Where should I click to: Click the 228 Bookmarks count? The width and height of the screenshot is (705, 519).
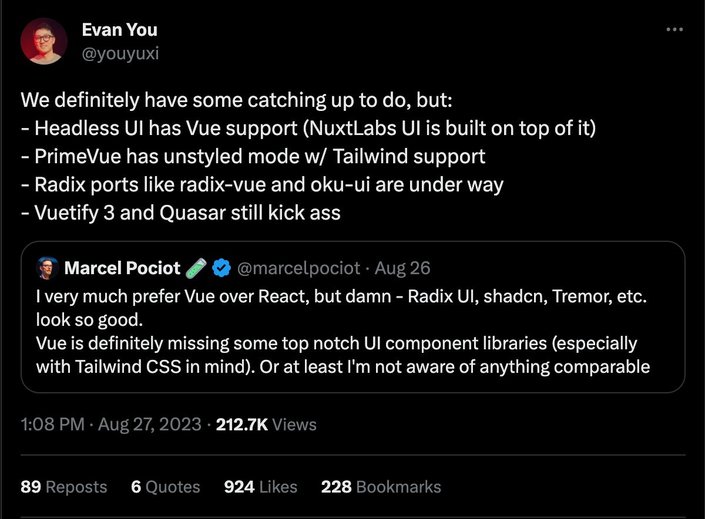pyautogui.click(x=381, y=487)
